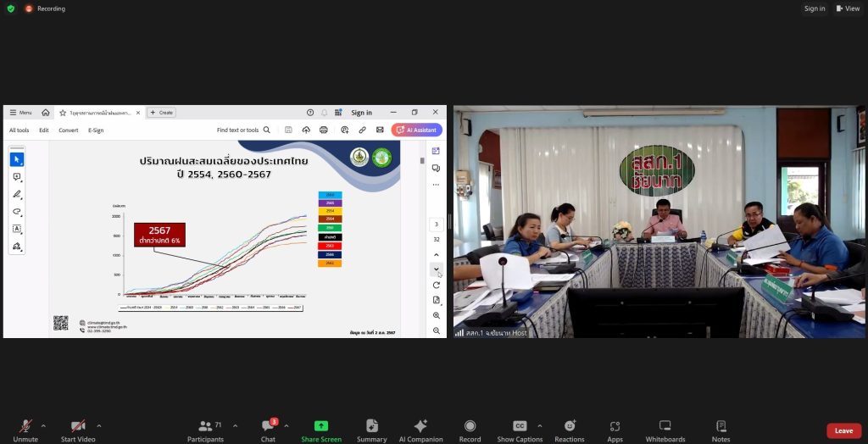868x444 pixels.
Task: Start Video in Zoom
Action: [x=78, y=431]
